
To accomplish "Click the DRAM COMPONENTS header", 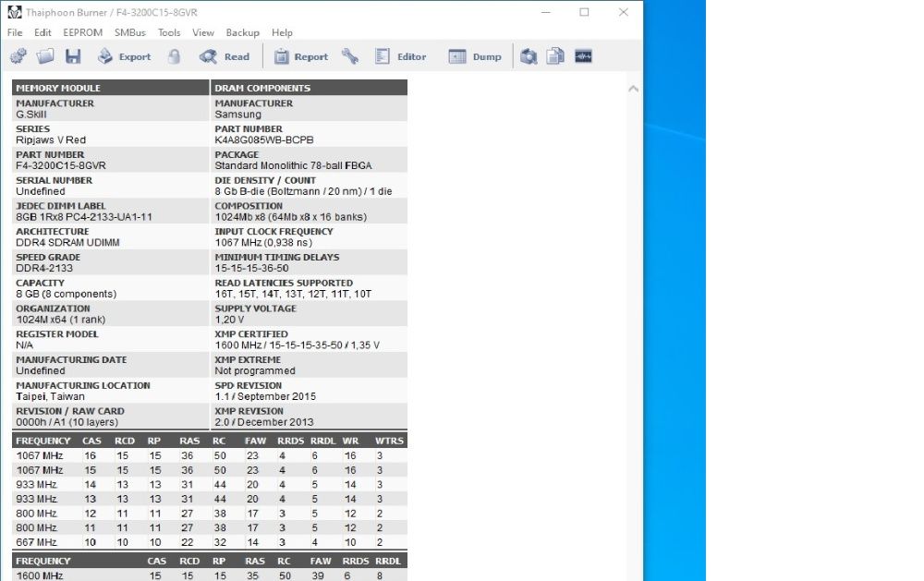I will [x=310, y=88].
